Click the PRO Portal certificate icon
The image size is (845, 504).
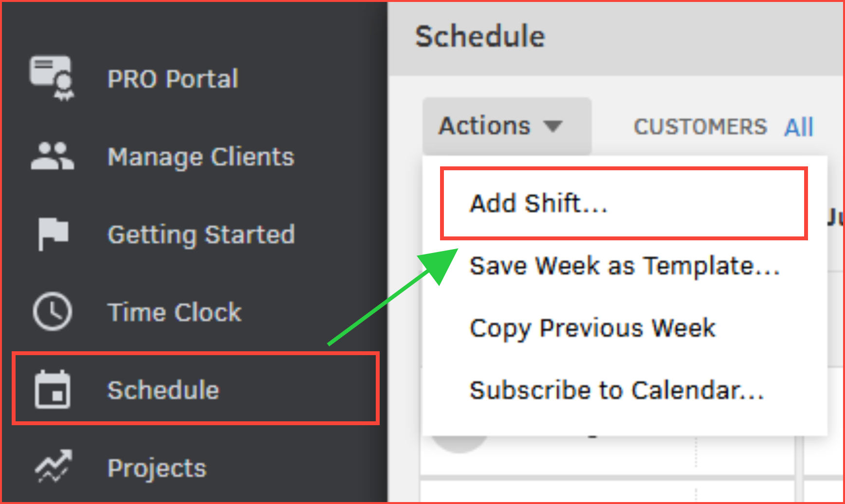pyautogui.click(x=52, y=77)
